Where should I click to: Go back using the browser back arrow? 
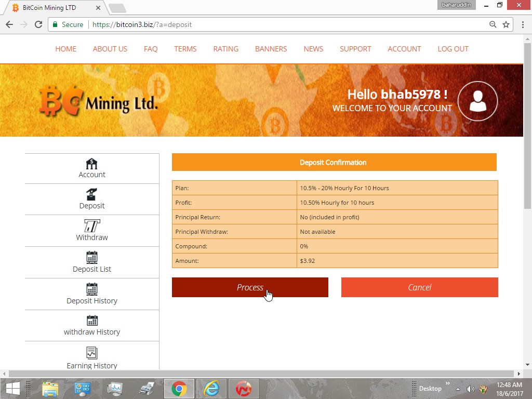[9, 24]
